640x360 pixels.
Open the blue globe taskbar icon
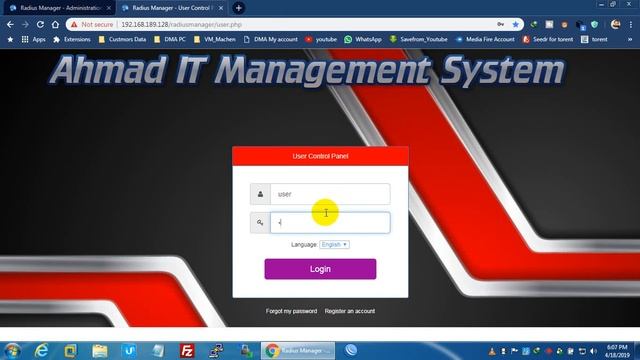point(351,350)
